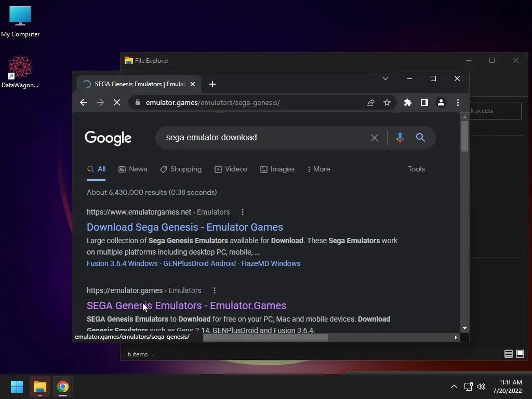Open Chrome Extensions puzzle icon
The height and width of the screenshot is (399, 532).
pos(407,102)
